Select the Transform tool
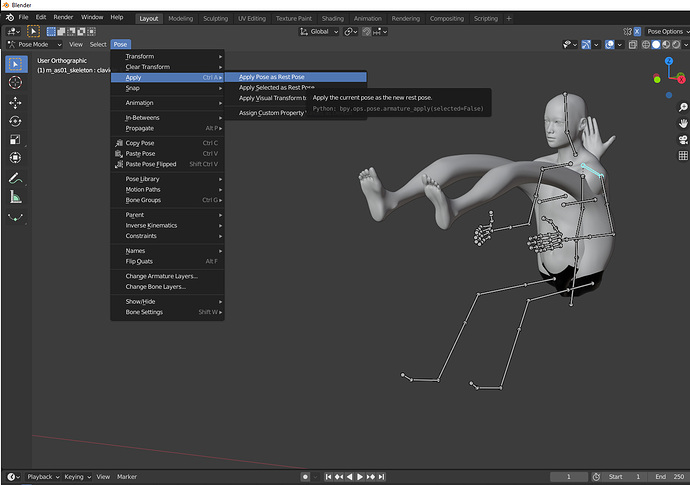This screenshot has height=485, width=690. 15,158
